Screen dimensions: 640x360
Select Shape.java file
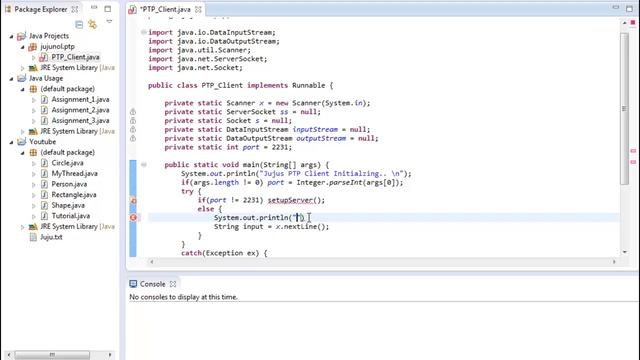click(68, 205)
